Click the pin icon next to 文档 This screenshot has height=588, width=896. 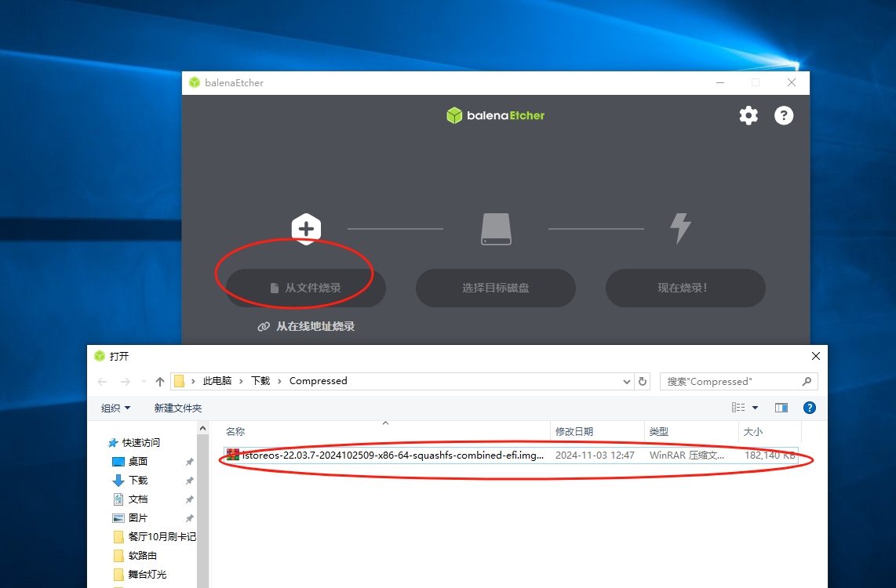point(189,499)
